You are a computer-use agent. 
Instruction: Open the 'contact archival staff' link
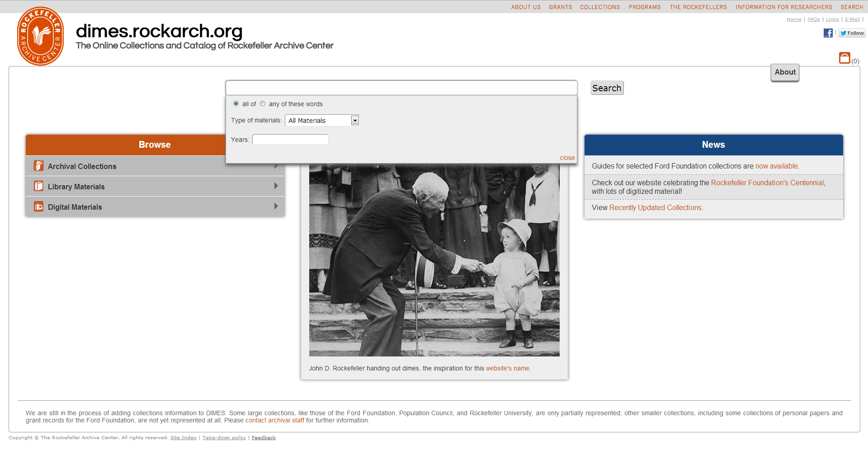click(x=275, y=420)
